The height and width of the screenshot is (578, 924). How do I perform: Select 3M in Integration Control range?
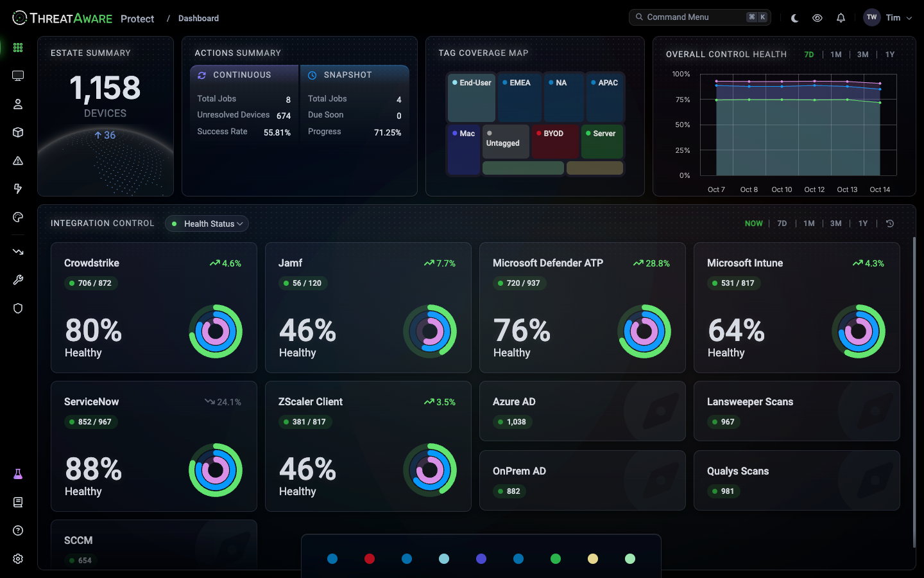point(836,223)
